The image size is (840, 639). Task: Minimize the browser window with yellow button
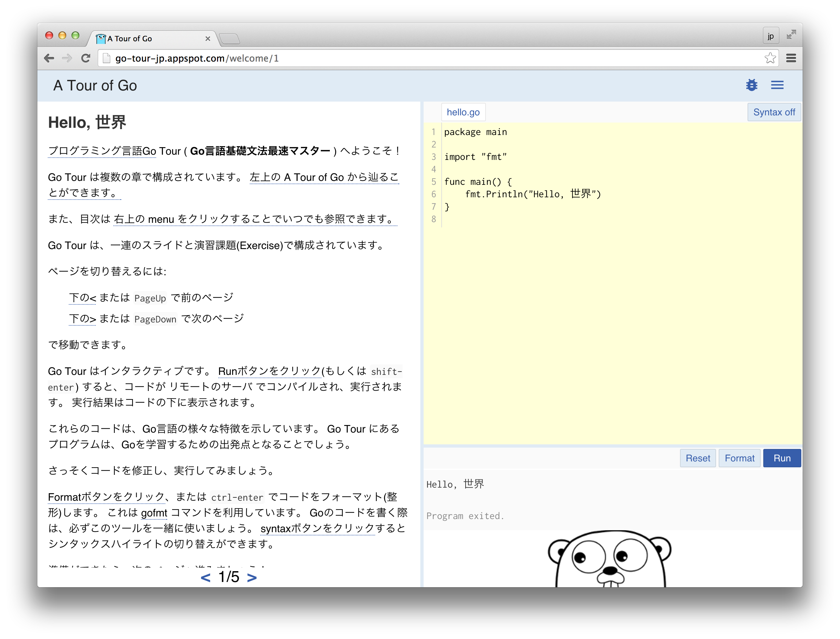pos(62,35)
